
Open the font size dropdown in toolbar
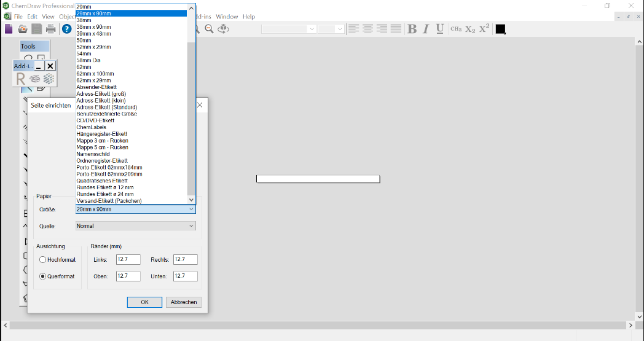coord(340,29)
